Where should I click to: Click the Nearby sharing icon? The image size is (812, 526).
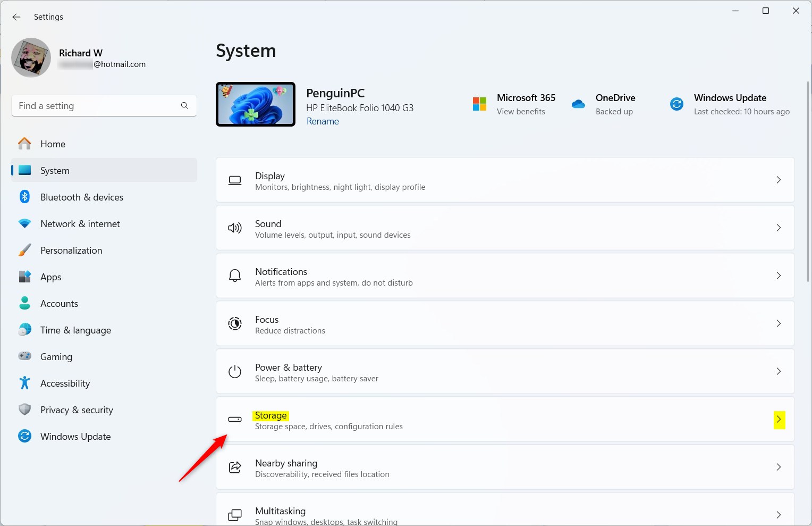235,467
